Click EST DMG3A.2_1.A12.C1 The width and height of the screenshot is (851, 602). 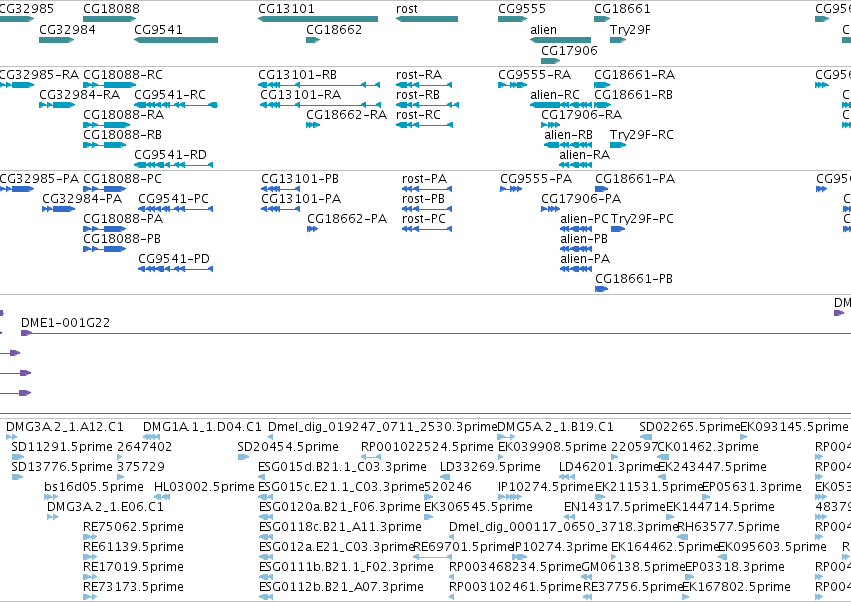[65, 427]
